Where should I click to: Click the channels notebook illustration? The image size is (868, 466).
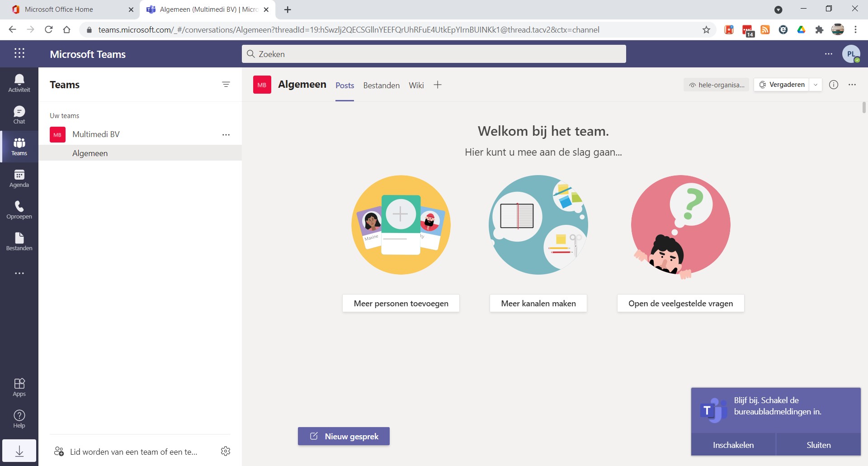pyautogui.click(x=538, y=225)
